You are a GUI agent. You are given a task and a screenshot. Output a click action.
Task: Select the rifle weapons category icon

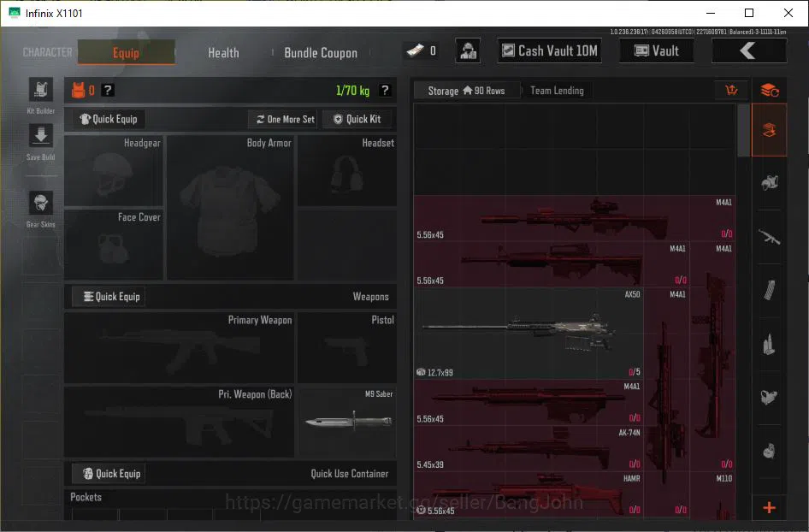[x=770, y=237]
